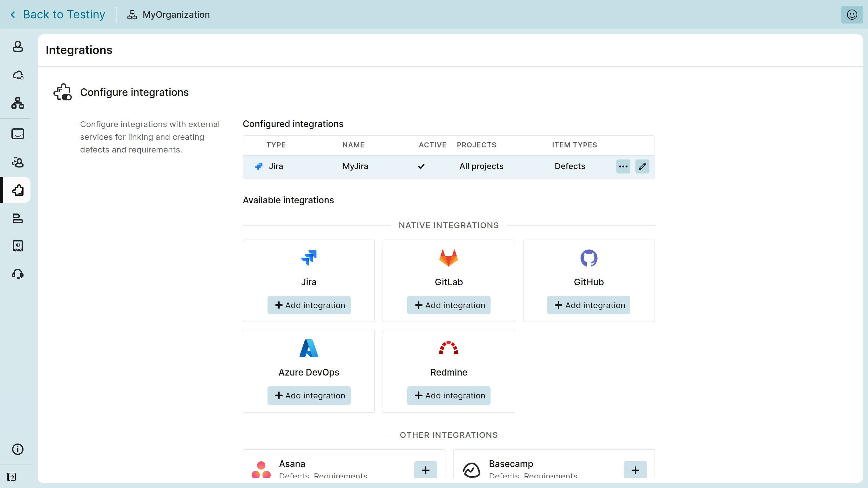
Task: Add a GitHub integration
Action: pos(588,305)
